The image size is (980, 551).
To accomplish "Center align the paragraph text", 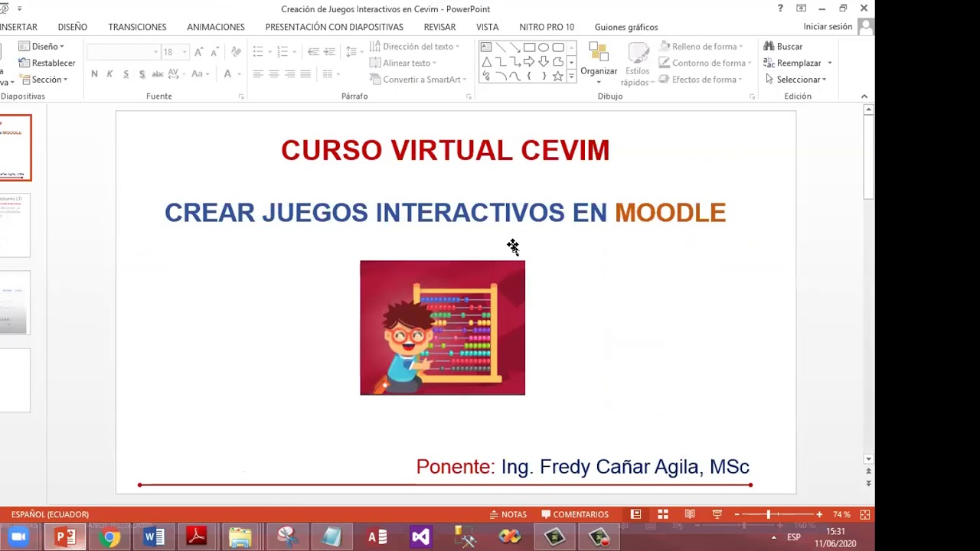I will pyautogui.click(x=274, y=74).
